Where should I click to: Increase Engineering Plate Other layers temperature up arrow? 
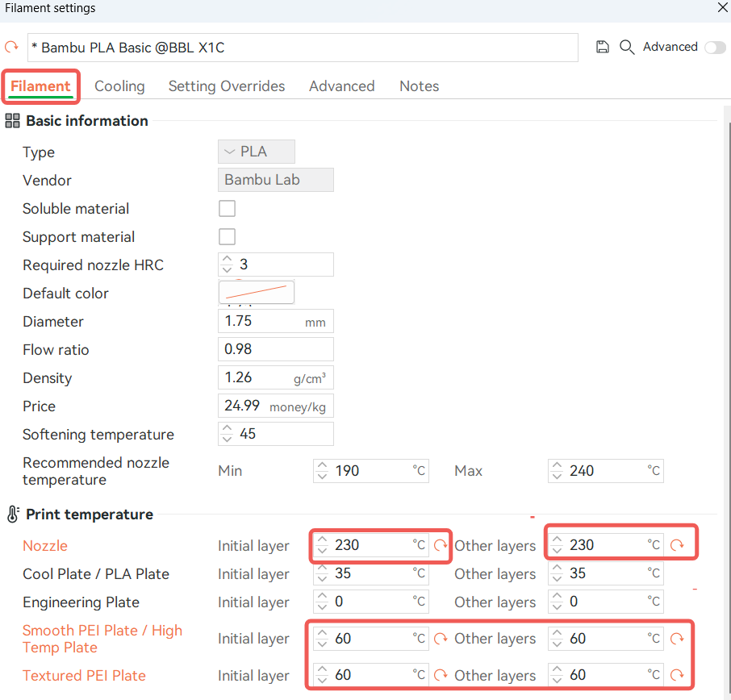click(557, 597)
